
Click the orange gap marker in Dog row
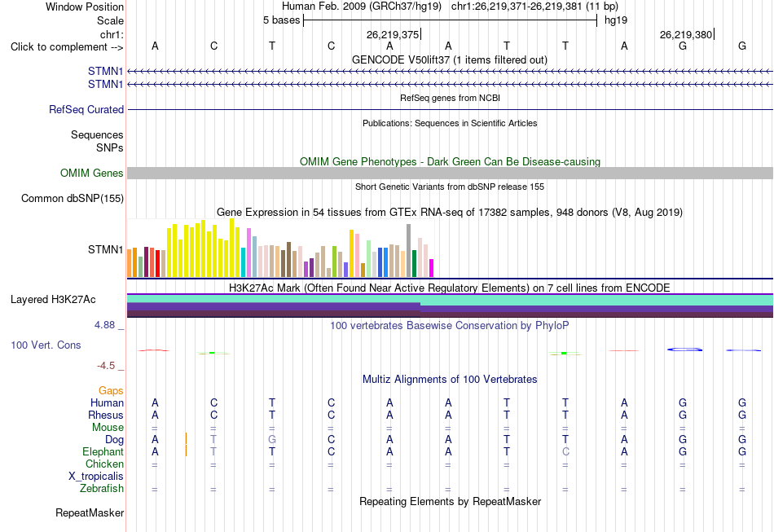tap(186, 439)
